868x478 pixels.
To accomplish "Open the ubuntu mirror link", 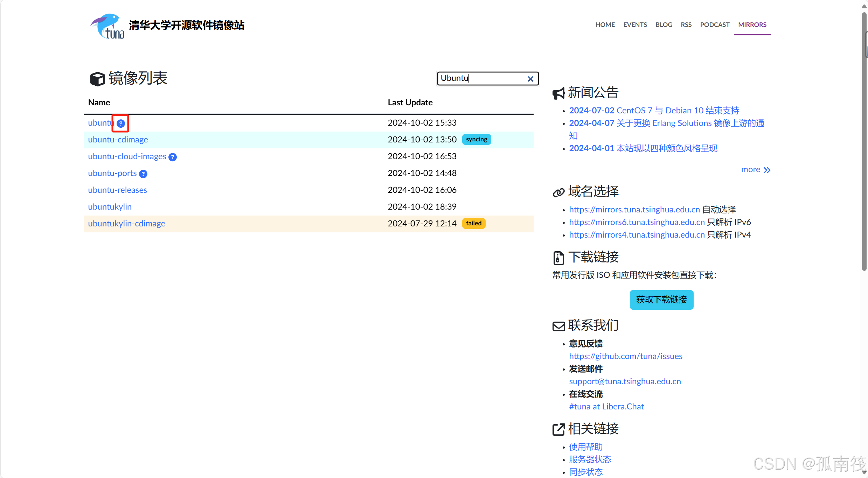I will pyautogui.click(x=101, y=123).
